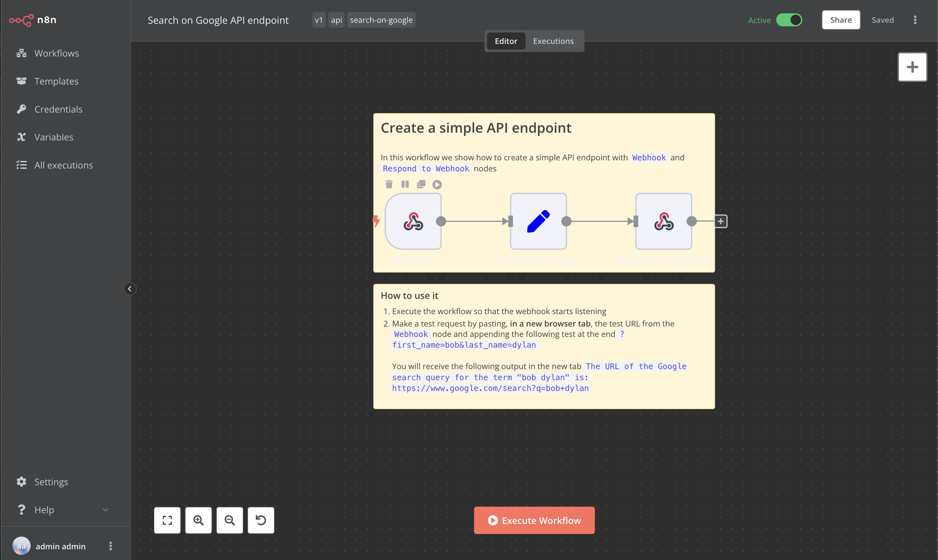This screenshot has height=560, width=938.
Task: Zoom out of the canvas
Action: [x=229, y=520]
